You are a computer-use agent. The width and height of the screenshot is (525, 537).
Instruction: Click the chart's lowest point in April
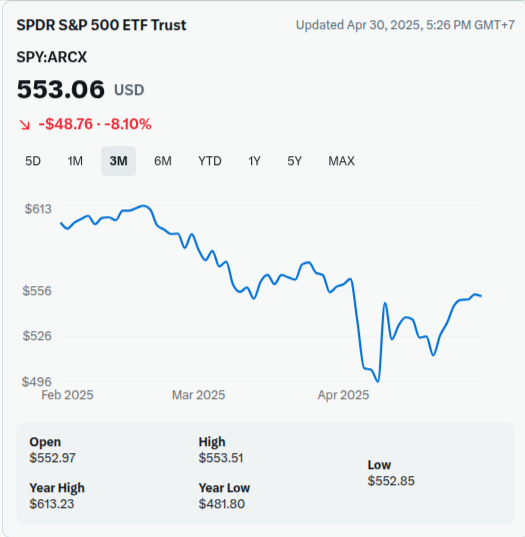(378, 381)
